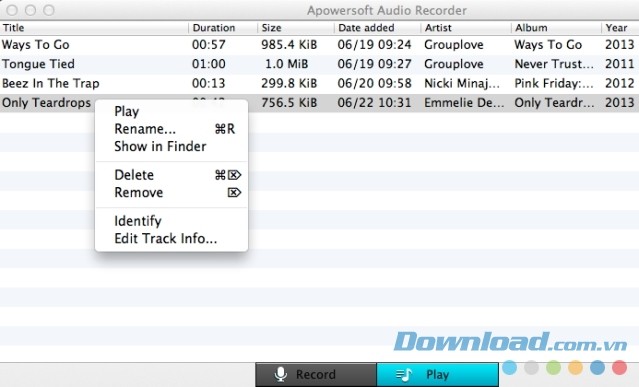
Task: Select the Only Teardrops track title
Action: point(46,103)
